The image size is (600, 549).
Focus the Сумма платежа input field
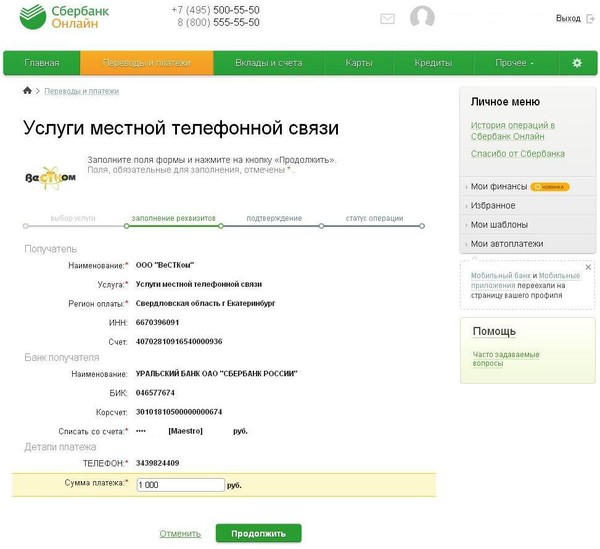180,485
